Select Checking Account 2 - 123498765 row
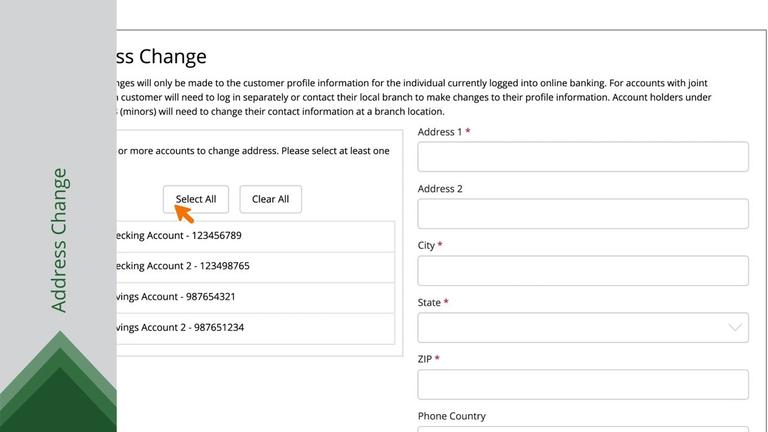This screenshot has width=768, height=432. pyautogui.click(x=255, y=267)
